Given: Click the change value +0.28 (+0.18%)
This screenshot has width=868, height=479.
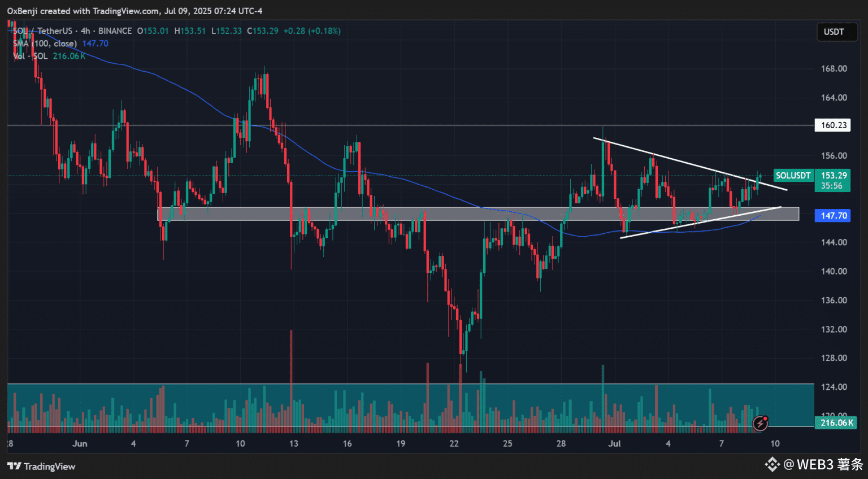Looking at the screenshot, I should (312, 31).
